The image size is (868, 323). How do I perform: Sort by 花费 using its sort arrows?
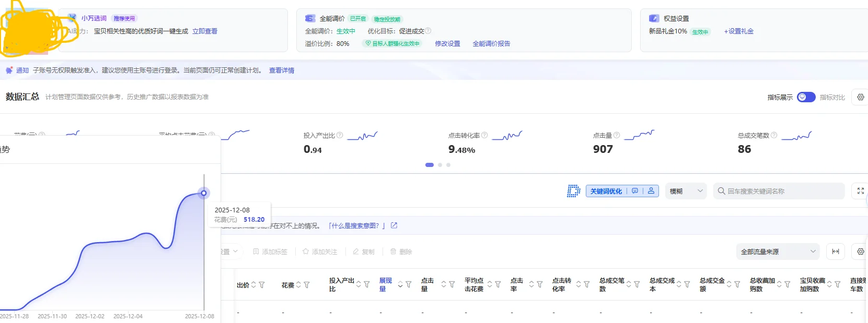coord(298,285)
